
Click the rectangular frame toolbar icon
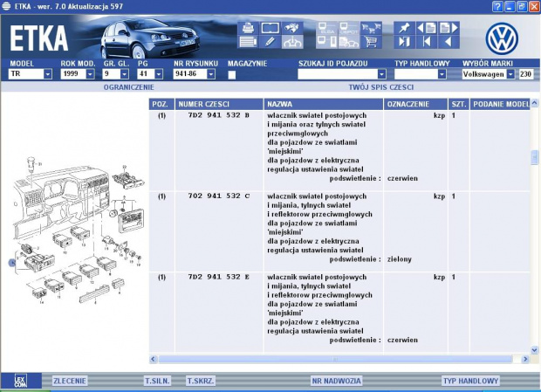click(270, 28)
